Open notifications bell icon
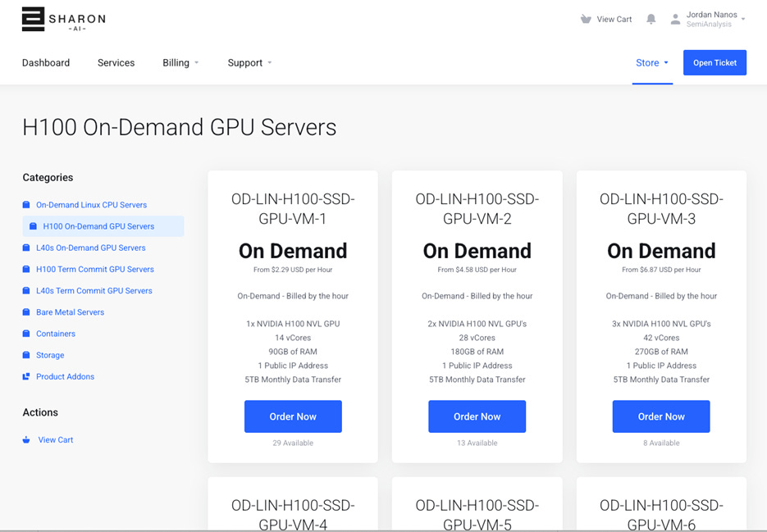The width and height of the screenshot is (767, 532). tap(651, 19)
